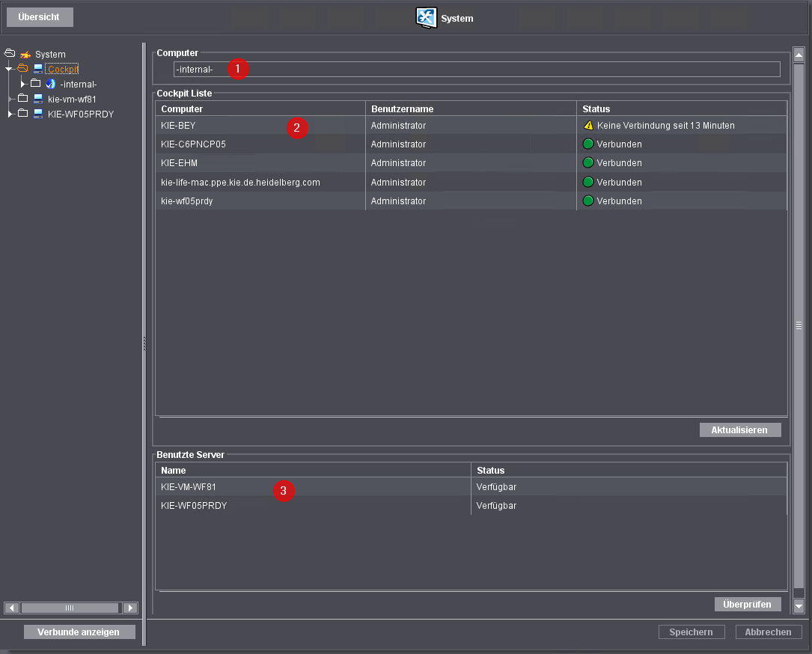Click green status dot for KIE-EHM
Viewport: 812px width, 654px height.
[x=587, y=162]
